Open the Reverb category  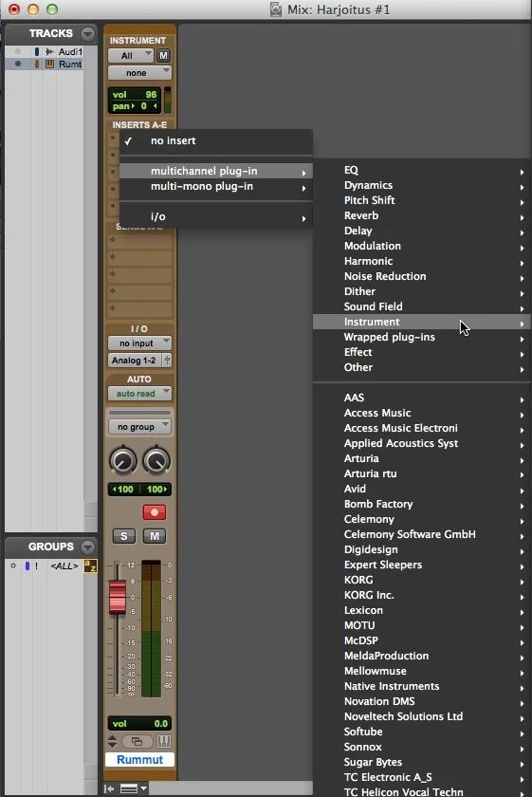pos(422,215)
